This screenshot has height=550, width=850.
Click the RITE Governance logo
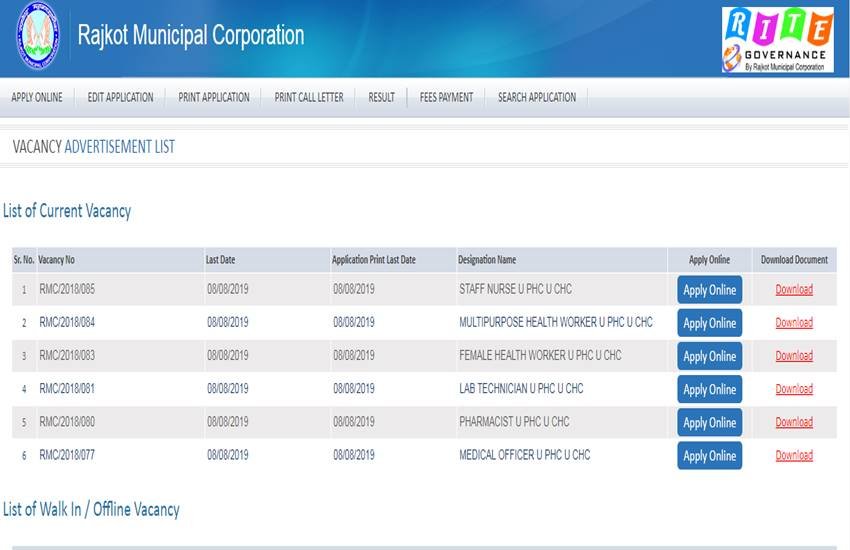click(777, 40)
